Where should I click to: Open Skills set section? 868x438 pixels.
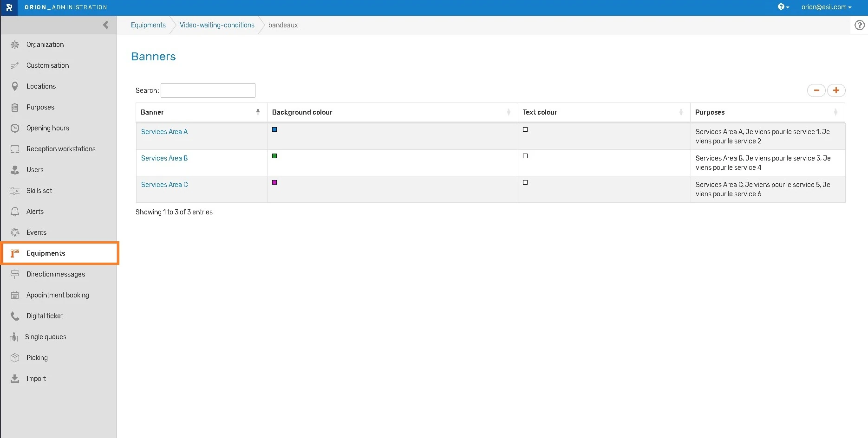(39, 191)
